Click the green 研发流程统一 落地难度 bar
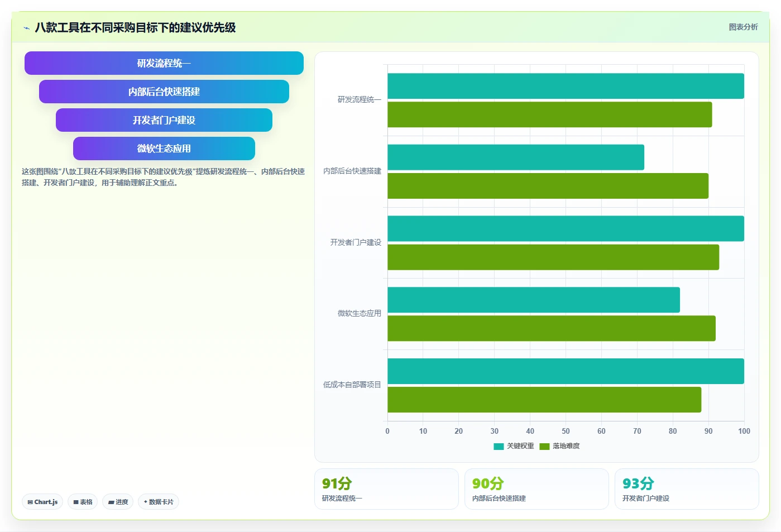This screenshot has width=781, height=532. tap(549, 114)
